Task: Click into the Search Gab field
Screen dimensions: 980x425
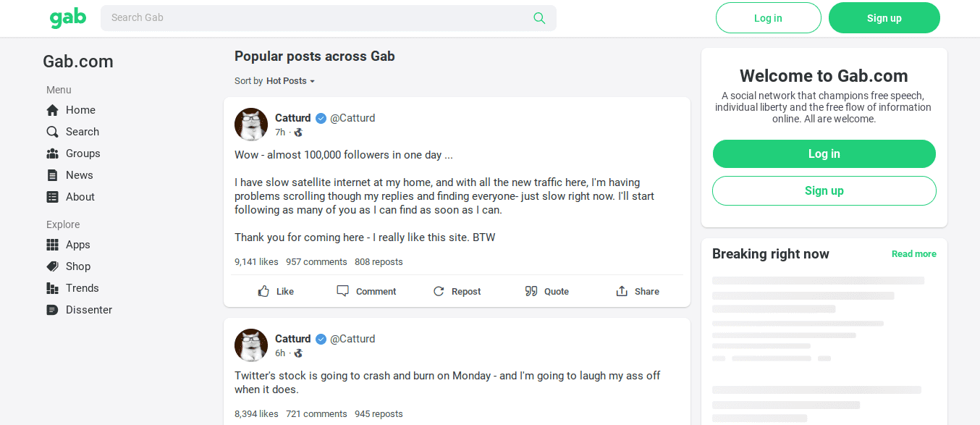Action: (318, 18)
